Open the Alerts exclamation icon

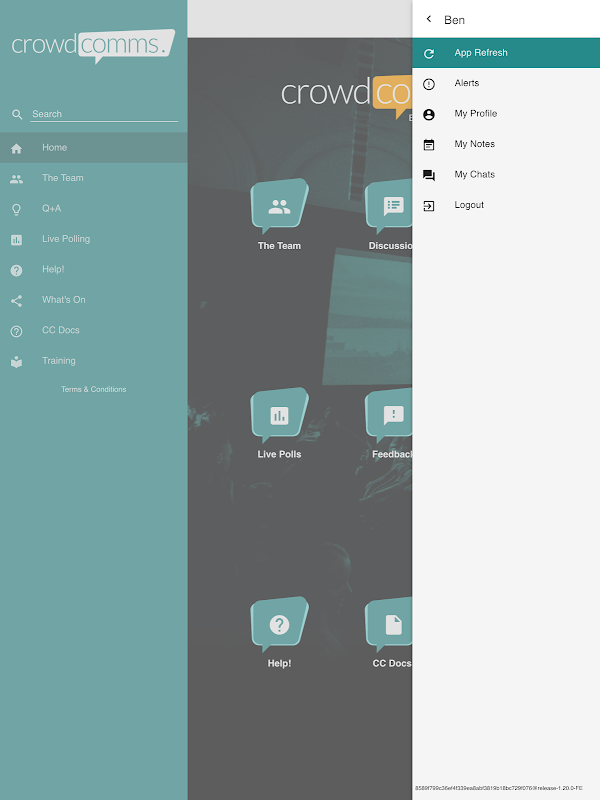click(429, 84)
